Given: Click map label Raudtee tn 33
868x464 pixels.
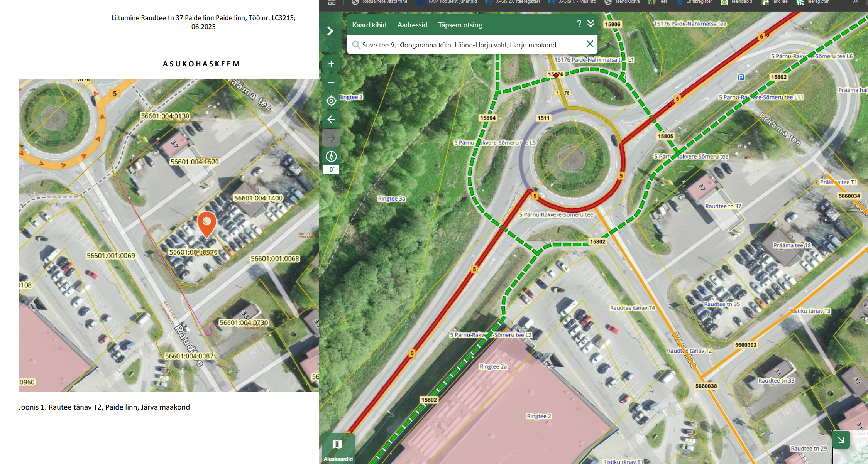Looking at the screenshot, I should coord(777,381).
